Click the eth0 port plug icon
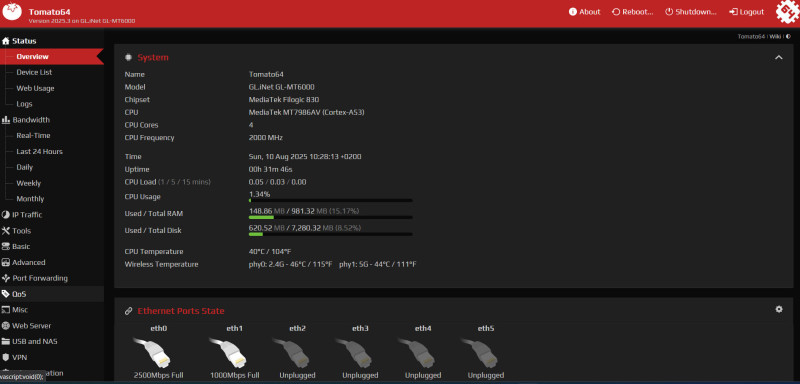 pos(152,352)
